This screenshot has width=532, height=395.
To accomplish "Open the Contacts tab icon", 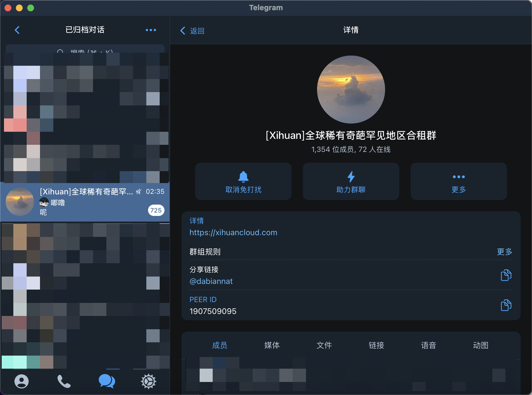I will (22, 381).
